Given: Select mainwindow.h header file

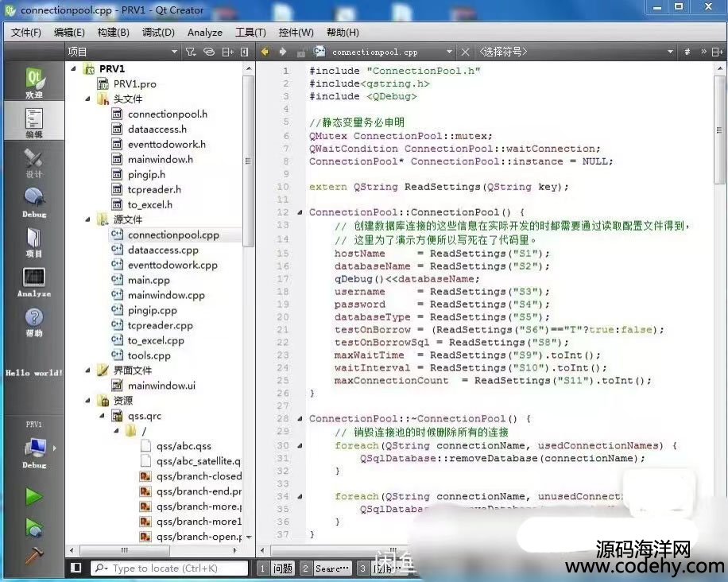Looking at the screenshot, I should point(161,159).
